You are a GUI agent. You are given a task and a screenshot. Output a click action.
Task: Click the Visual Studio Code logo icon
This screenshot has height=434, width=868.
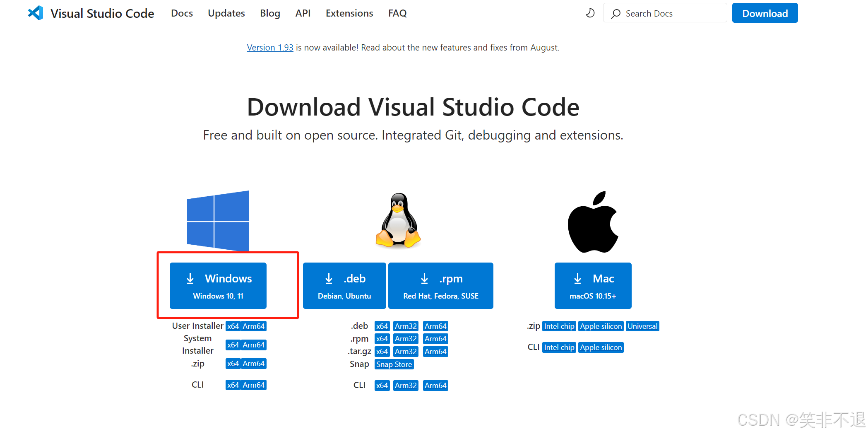(x=36, y=13)
